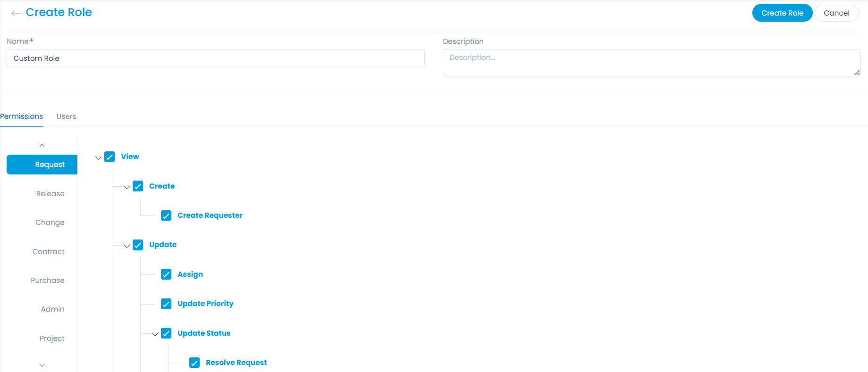868x372 pixels.
Task: Click the Resolve Request label
Action: [236, 363]
